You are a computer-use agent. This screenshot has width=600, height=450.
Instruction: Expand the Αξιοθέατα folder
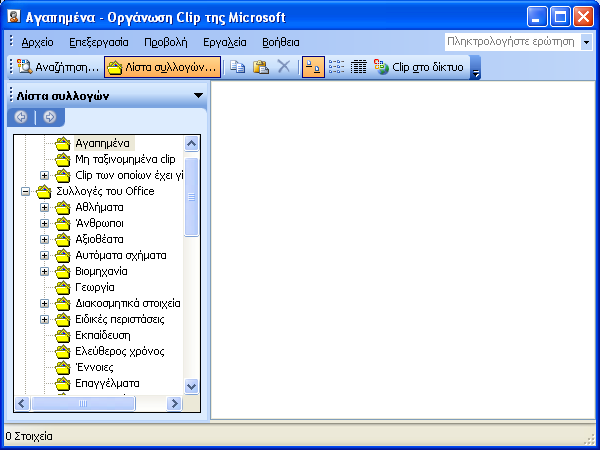pyautogui.click(x=44, y=240)
